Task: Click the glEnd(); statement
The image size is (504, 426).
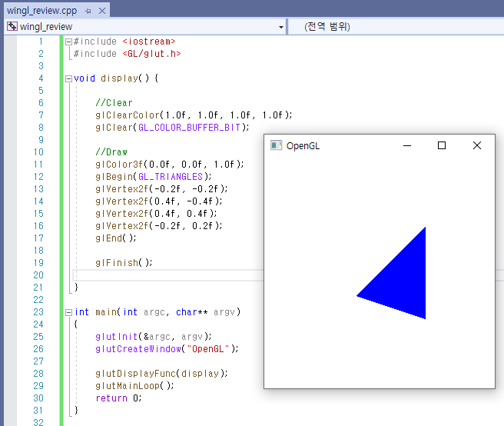Action: (116, 238)
